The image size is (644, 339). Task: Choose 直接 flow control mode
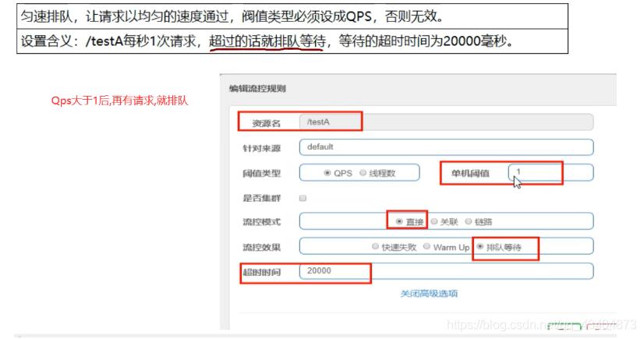click(399, 221)
